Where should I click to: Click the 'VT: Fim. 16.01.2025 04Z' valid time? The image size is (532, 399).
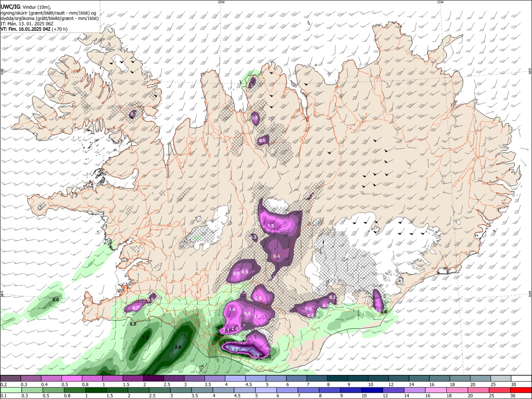tap(26, 29)
